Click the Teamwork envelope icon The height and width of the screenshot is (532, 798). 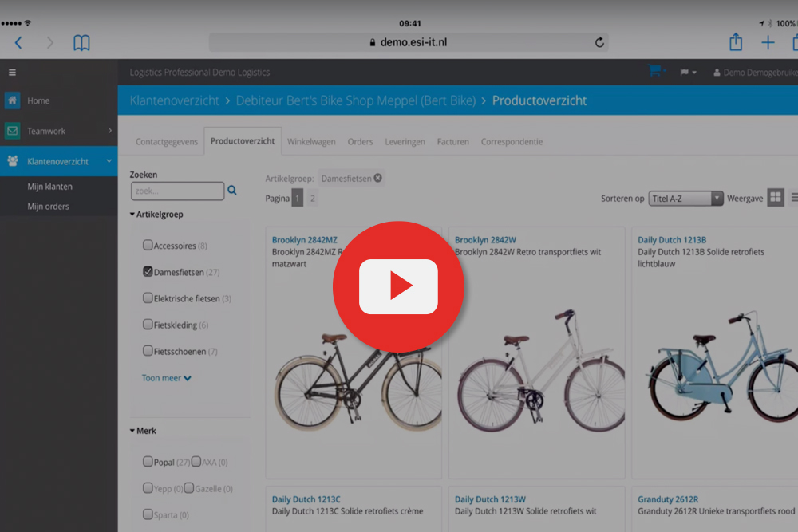pos(12,131)
